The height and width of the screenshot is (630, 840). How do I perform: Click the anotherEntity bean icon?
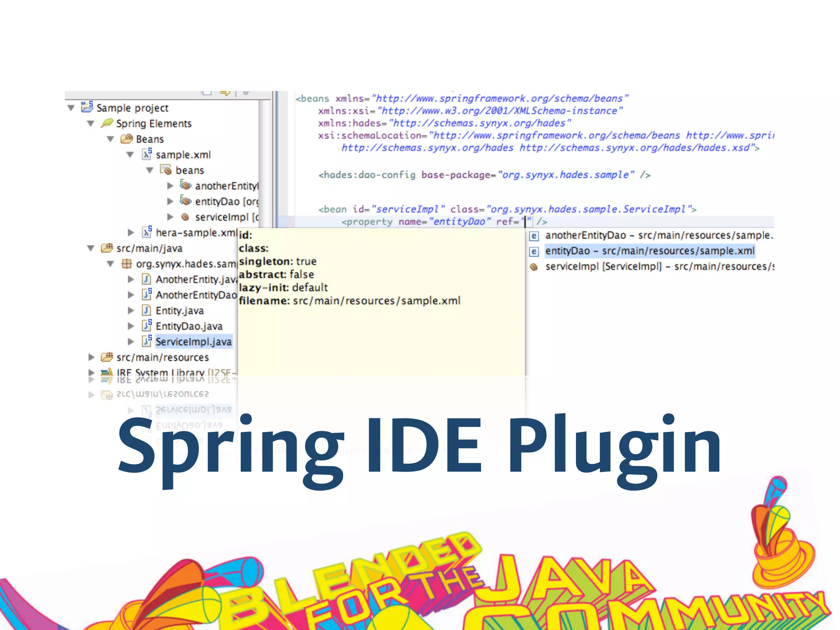[x=185, y=185]
